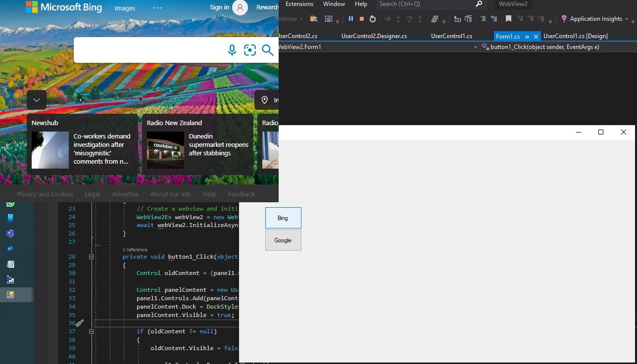The image size is (637, 364).
Task: Open WhatsApp from the taskbar
Action: (10, 204)
